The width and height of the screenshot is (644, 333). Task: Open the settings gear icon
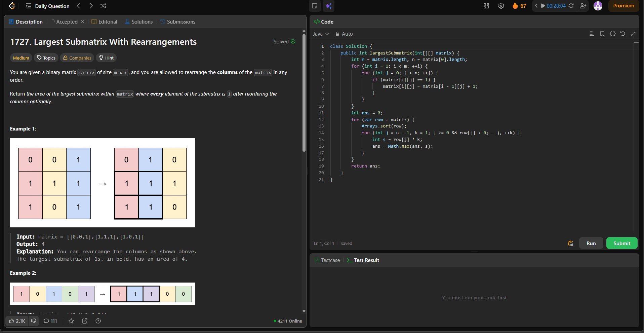coord(501,6)
